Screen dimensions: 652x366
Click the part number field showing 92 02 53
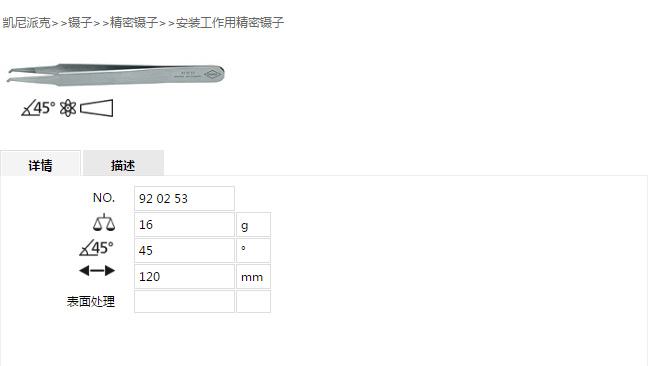tap(184, 198)
